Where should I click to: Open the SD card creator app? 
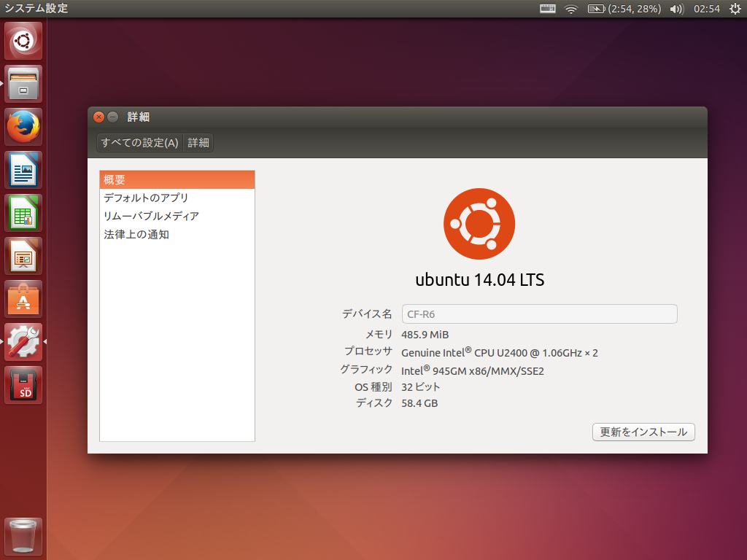coord(23,385)
